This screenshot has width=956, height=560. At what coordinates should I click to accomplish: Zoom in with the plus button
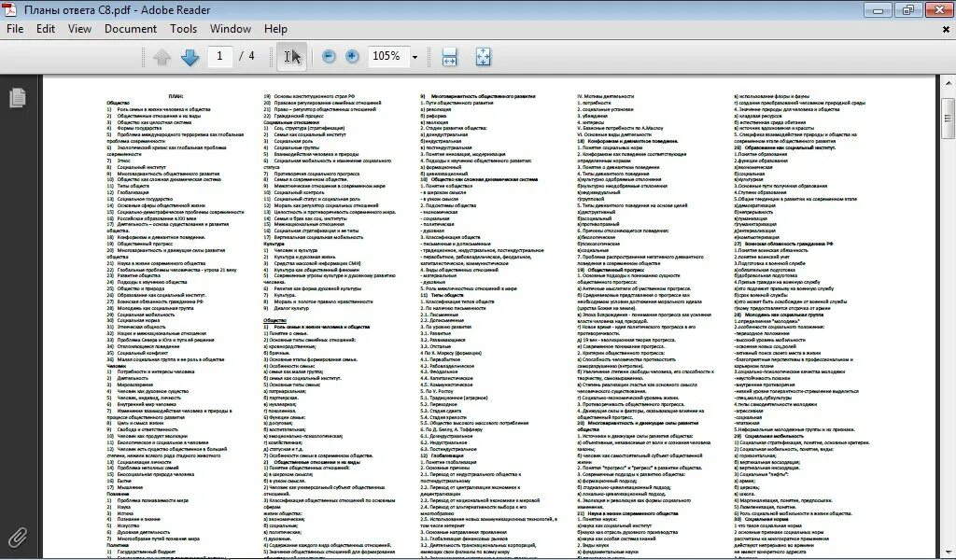[352, 57]
